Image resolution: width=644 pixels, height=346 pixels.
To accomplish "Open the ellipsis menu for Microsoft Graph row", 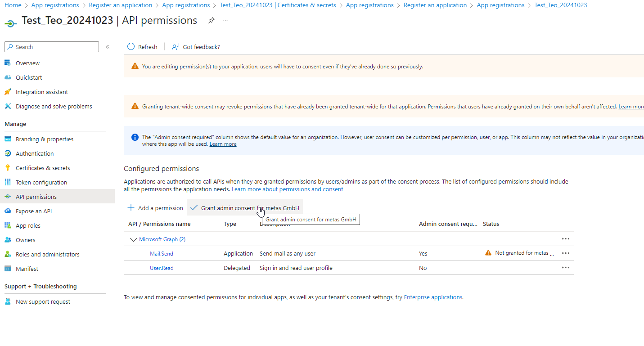I will [x=566, y=239].
